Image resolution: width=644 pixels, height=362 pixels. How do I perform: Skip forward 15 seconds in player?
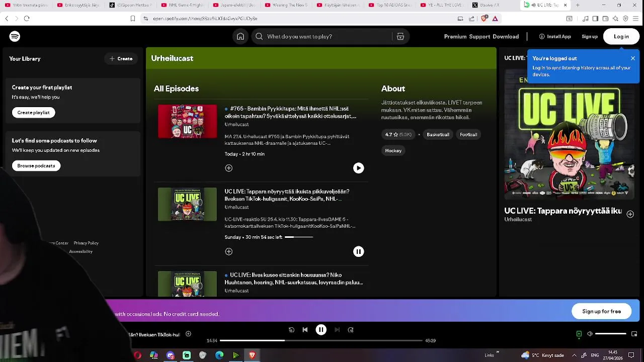point(351,330)
